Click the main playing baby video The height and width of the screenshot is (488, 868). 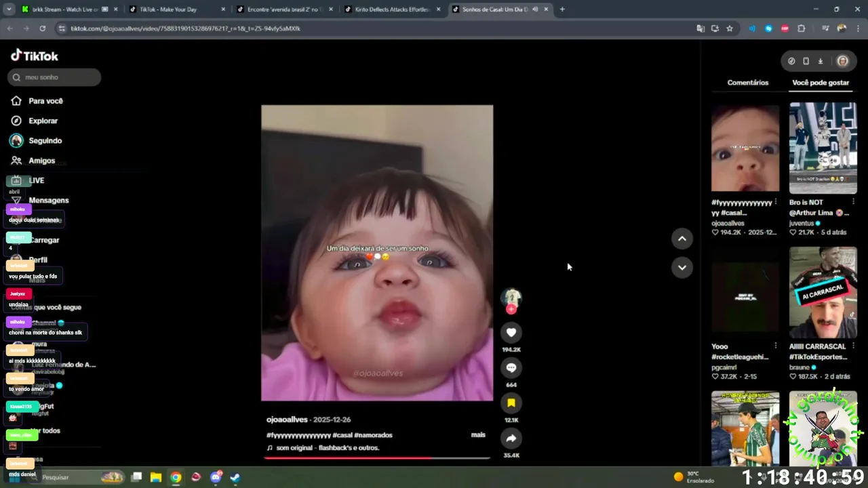tap(377, 253)
